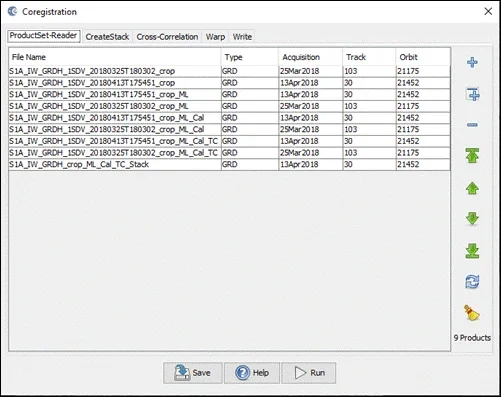501x397 pixels.
Task: Close the Coregistration dialog
Action: (x=488, y=11)
